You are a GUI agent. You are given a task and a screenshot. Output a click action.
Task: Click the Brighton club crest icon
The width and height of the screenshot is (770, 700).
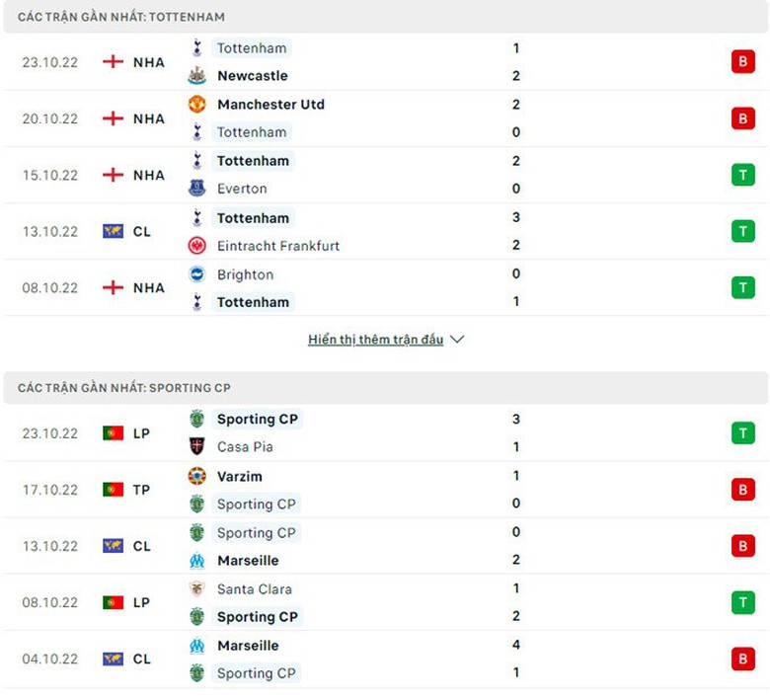196,274
